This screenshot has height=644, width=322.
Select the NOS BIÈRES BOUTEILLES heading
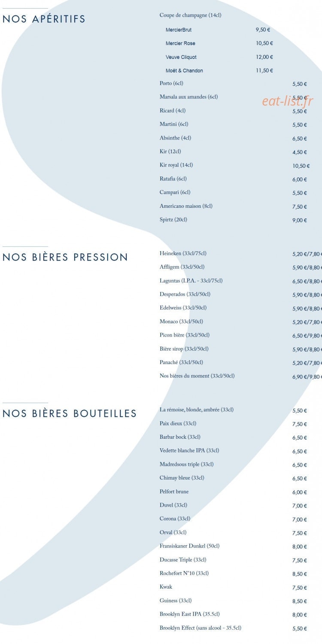[70, 413]
